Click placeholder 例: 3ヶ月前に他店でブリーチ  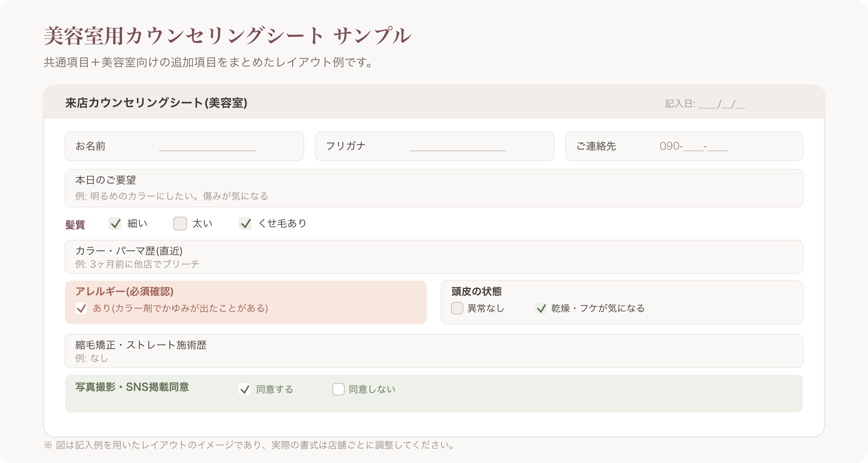click(137, 264)
